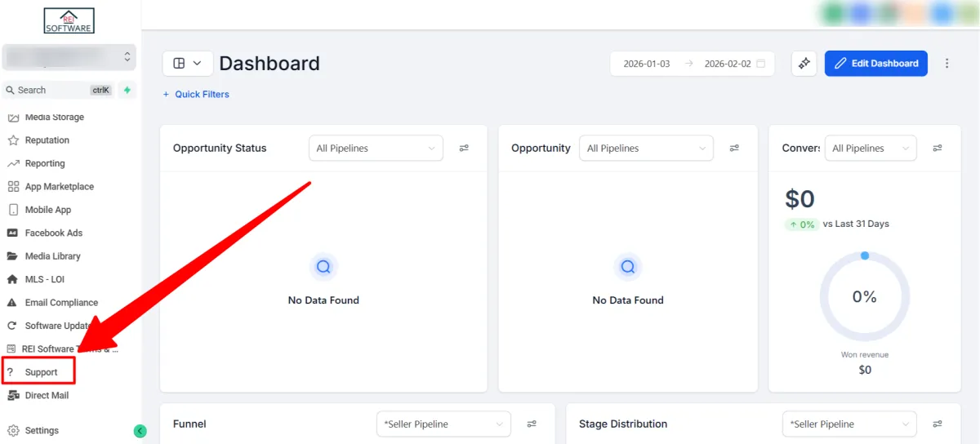The image size is (980, 444).
Task: Open dashboard layout switcher dropdown
Action: click(x=188, y=64)
